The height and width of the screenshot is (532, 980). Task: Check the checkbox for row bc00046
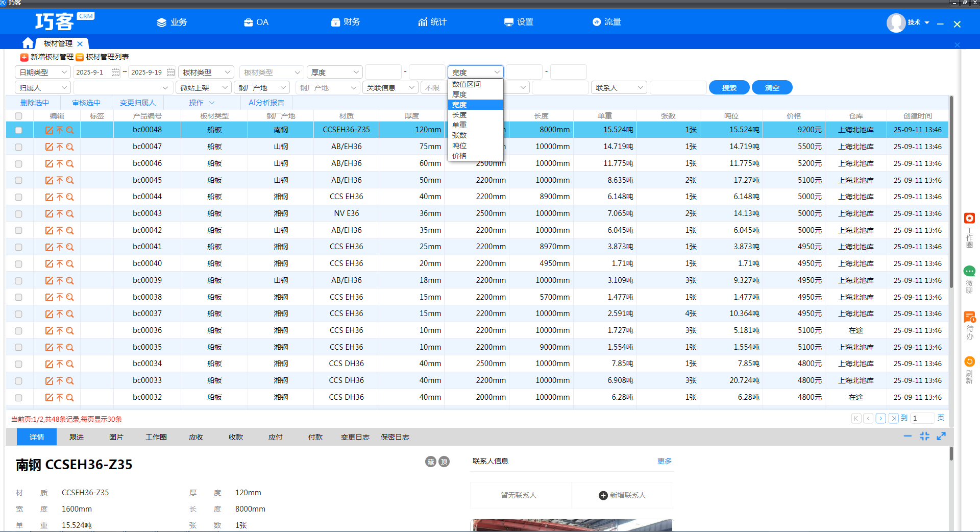19,164
